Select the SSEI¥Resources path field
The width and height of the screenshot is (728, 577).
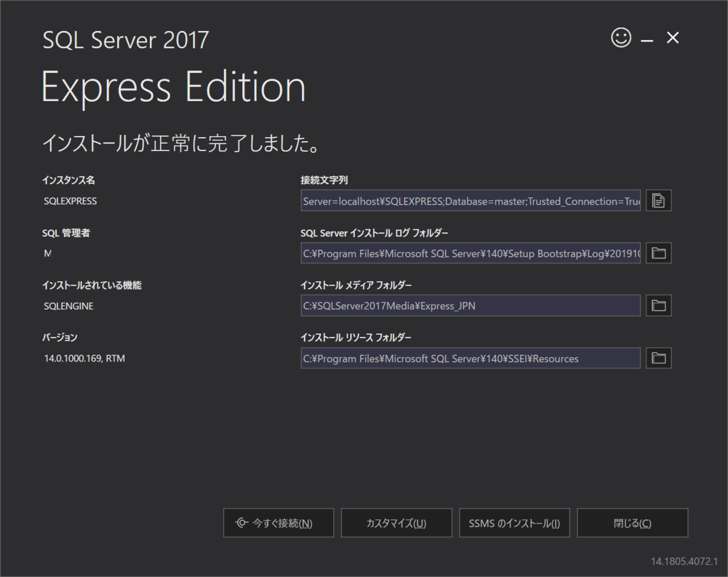[x=471, y=358]
